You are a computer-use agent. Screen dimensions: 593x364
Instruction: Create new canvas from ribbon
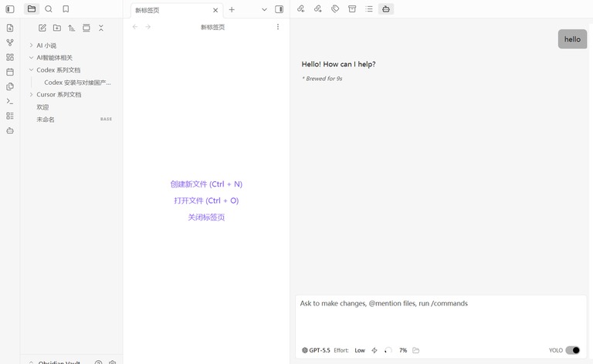coord(10,57)
